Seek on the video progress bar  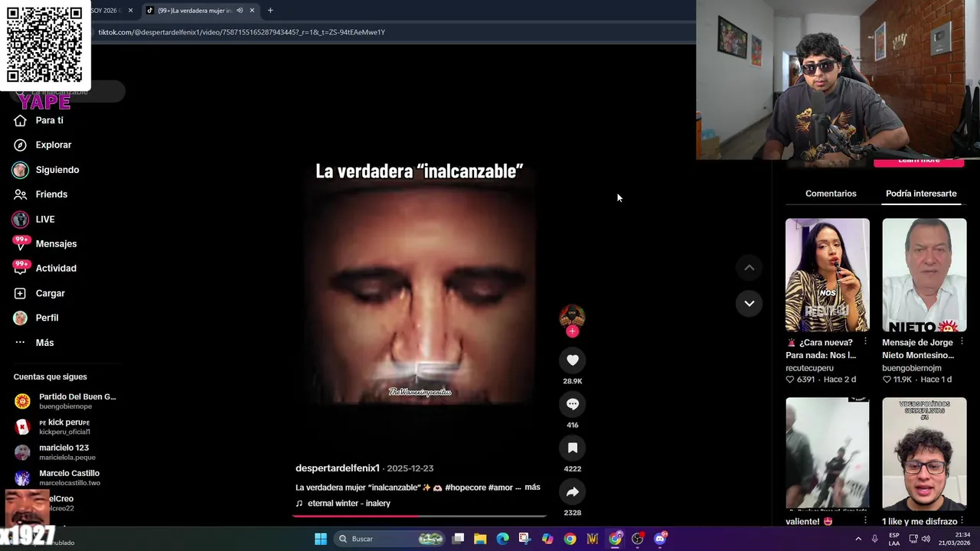420,516
